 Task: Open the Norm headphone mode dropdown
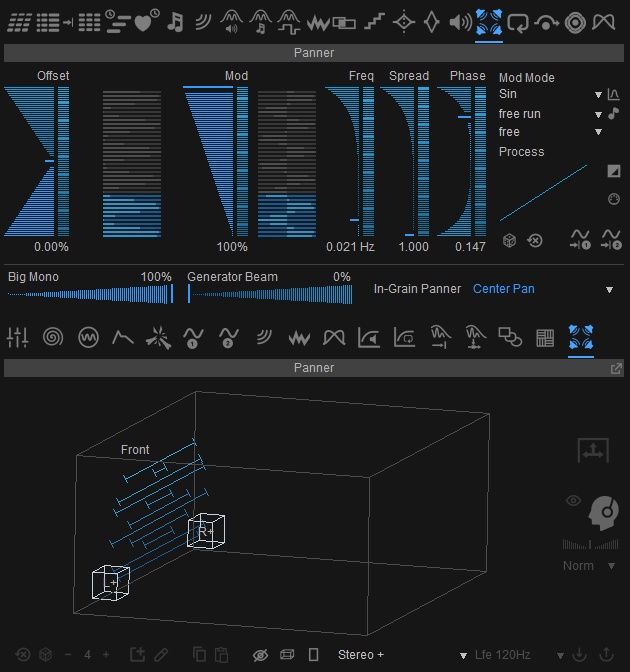pyautogui.click(x=589, y=566)
